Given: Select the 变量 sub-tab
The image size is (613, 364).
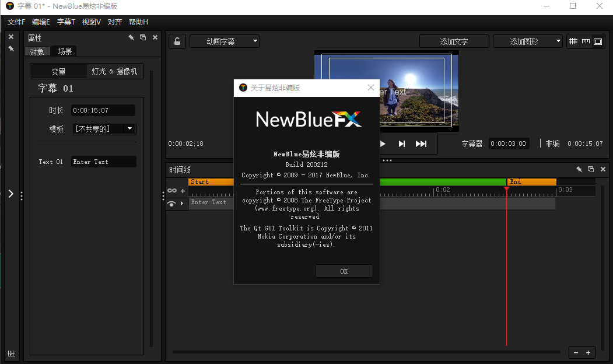Looking at the screenshot, I should (x=59, y=72).
